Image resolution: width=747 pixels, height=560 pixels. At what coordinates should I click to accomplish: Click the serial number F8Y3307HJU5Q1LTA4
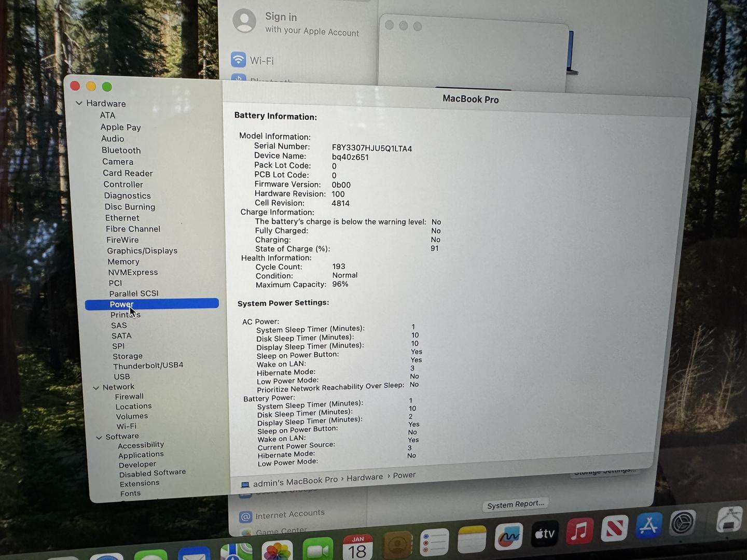click(372, 148)
